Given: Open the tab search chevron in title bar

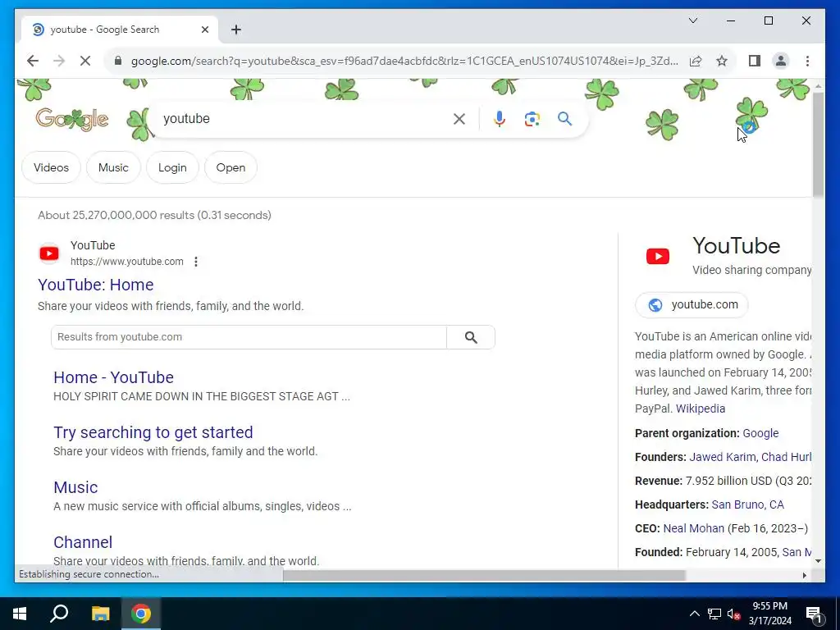Looking at the screenshot, I should [x=692, y=21].
